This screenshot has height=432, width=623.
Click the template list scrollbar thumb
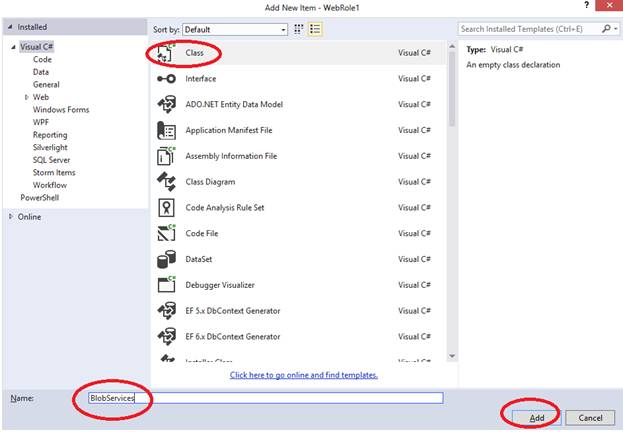(x=452, y=89)
